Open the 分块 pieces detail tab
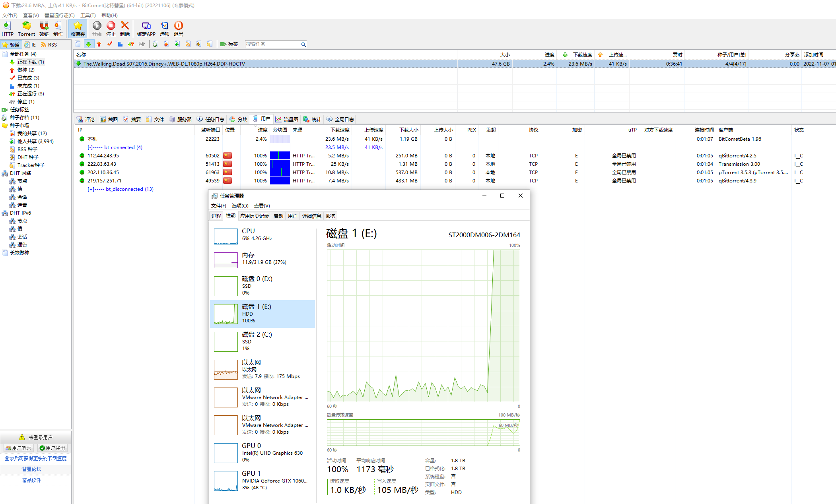Screen dimensions: 836x504 pyautogui.click(x=238, y=119)
